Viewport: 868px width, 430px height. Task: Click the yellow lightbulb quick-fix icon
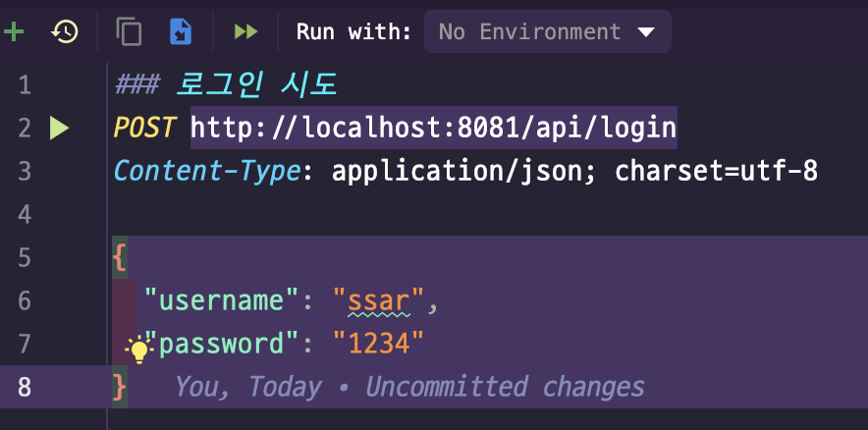tap(138, 349)
